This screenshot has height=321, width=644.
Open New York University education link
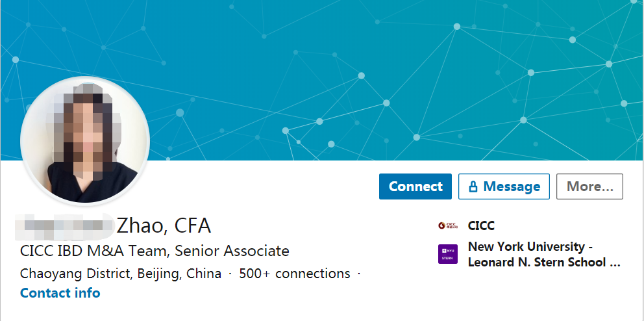[x=530, y=247]
